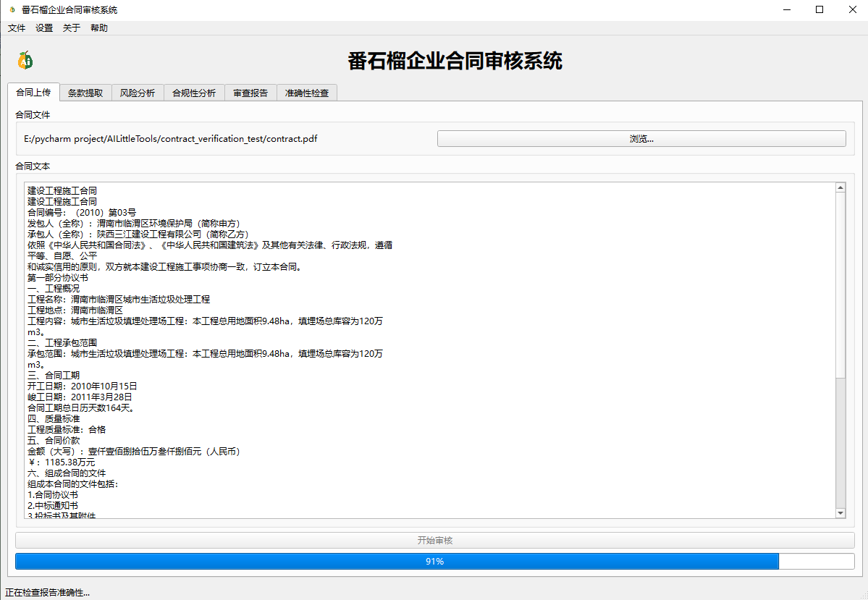Switch to the 审查报告 tab

point(250,93)
